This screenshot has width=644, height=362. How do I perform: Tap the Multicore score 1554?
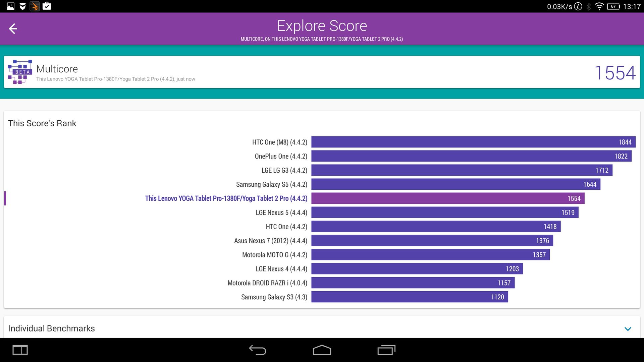pos(615,72)
